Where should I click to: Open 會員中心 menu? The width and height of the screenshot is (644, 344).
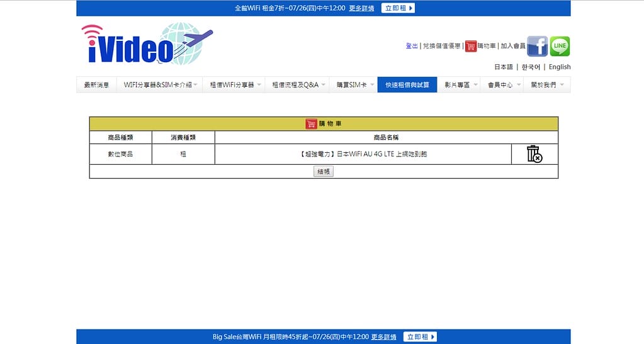(500, 85)
